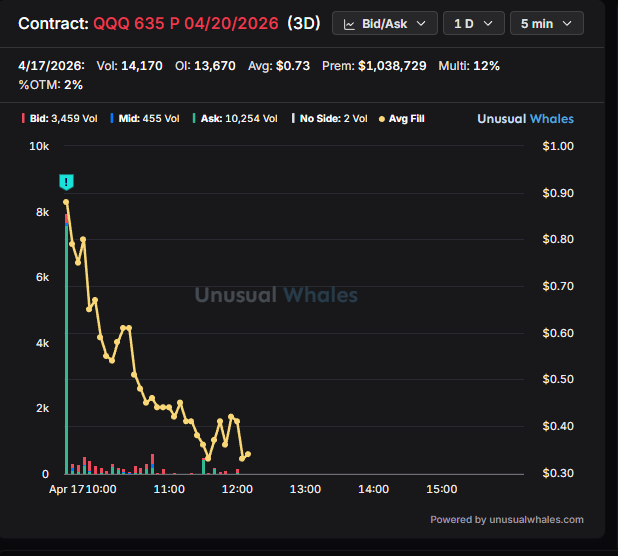Click the OI: 13,670 stat
618x556 pixels.
tap(205, 66)
